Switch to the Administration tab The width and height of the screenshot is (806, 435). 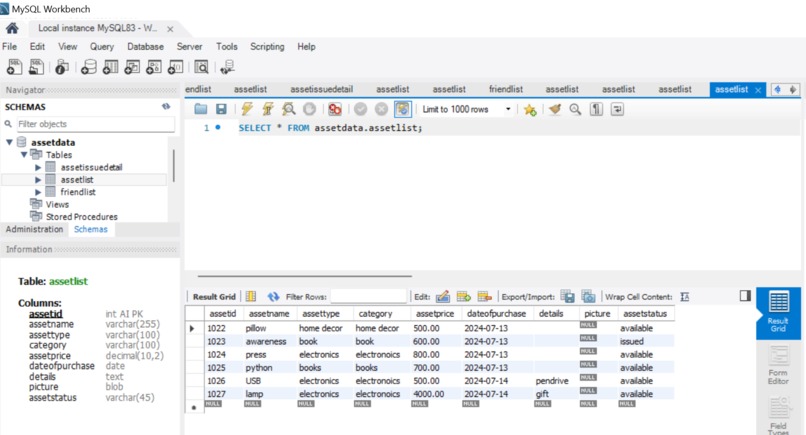(x=34, y=229)
